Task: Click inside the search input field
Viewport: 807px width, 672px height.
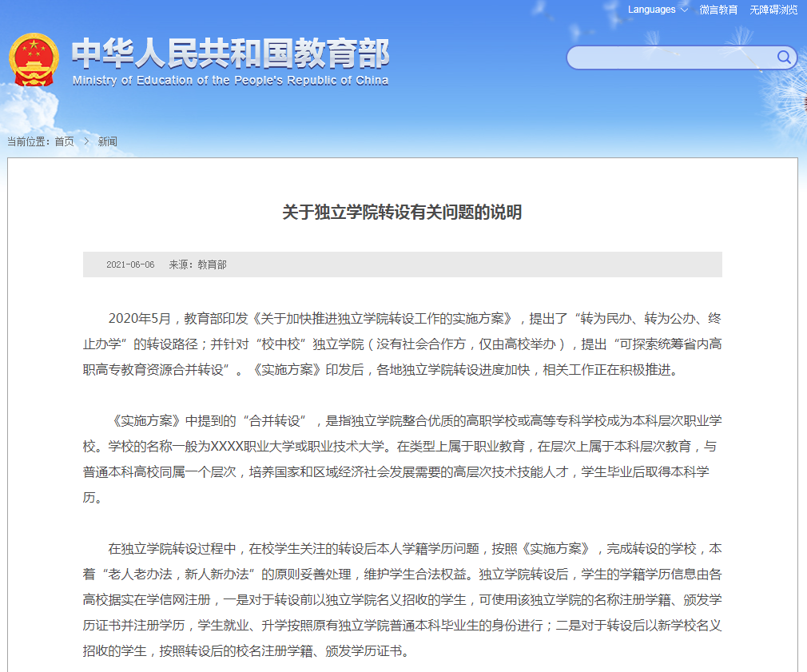Action: click(671, 58)
